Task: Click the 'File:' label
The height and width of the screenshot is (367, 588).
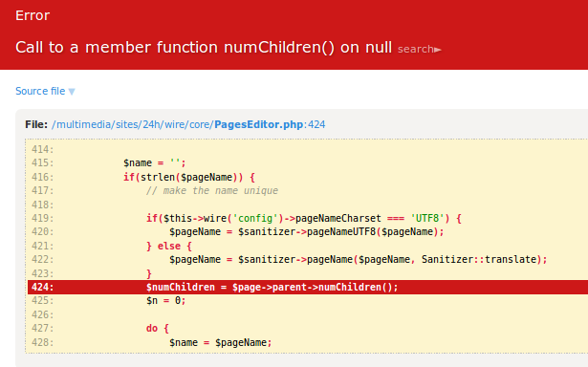Action: point(36,124)
